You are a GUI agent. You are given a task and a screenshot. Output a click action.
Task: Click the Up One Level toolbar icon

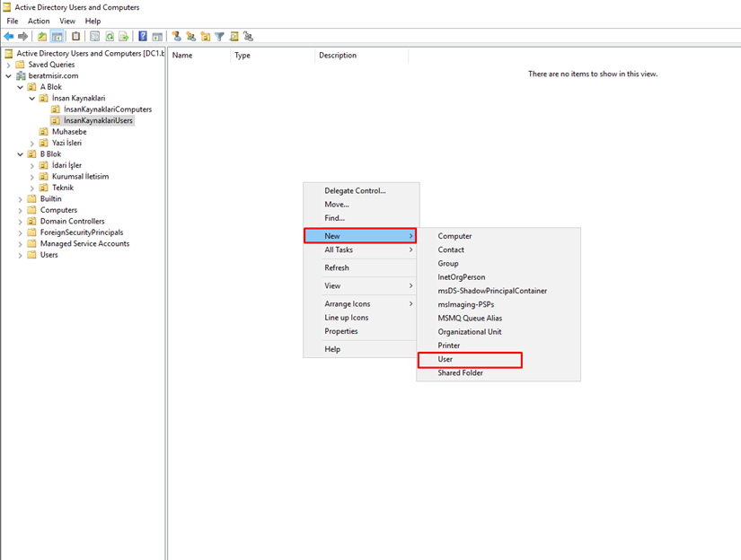tap(42, 37)
